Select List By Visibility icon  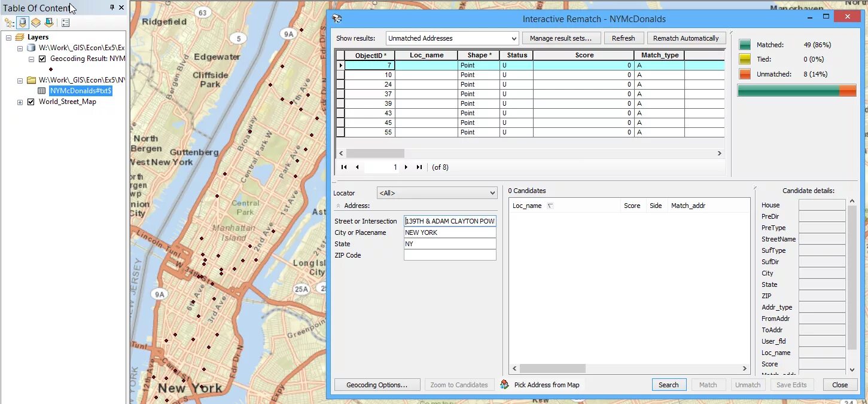pos(36,23)
